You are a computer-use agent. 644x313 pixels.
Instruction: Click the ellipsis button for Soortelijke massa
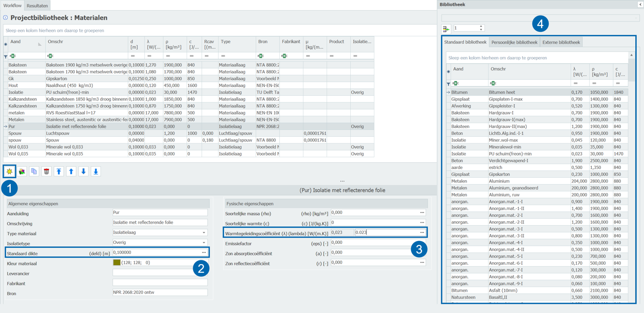(x=422, y=213)
